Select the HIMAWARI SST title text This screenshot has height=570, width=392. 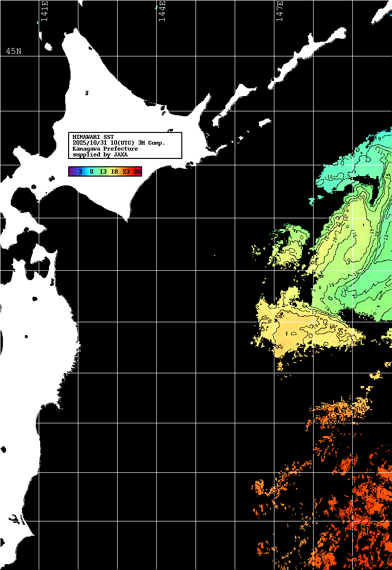(x=93, y=136)
